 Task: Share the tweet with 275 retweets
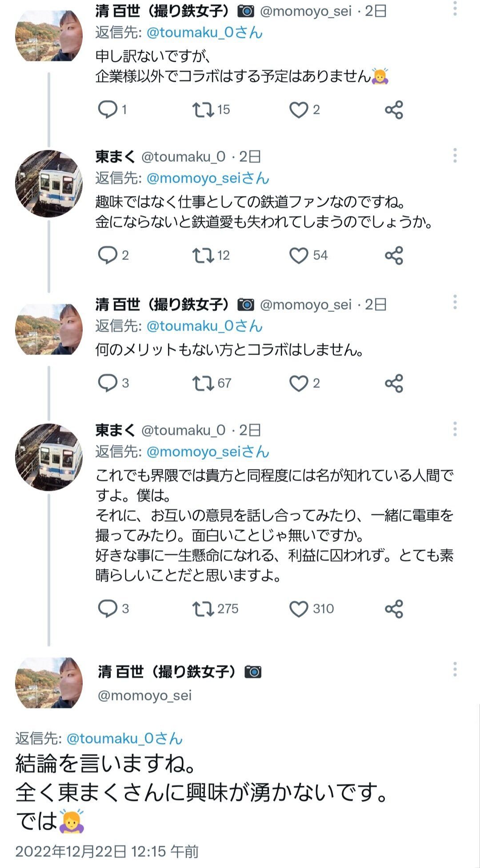pos(394,609)
